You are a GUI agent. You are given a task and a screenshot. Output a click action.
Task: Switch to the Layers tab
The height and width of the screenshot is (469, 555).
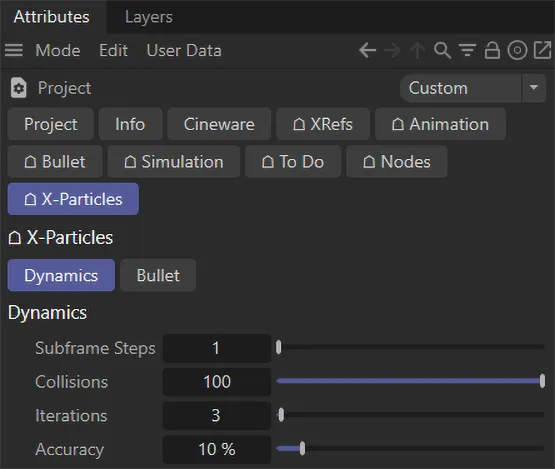point(149,17)
